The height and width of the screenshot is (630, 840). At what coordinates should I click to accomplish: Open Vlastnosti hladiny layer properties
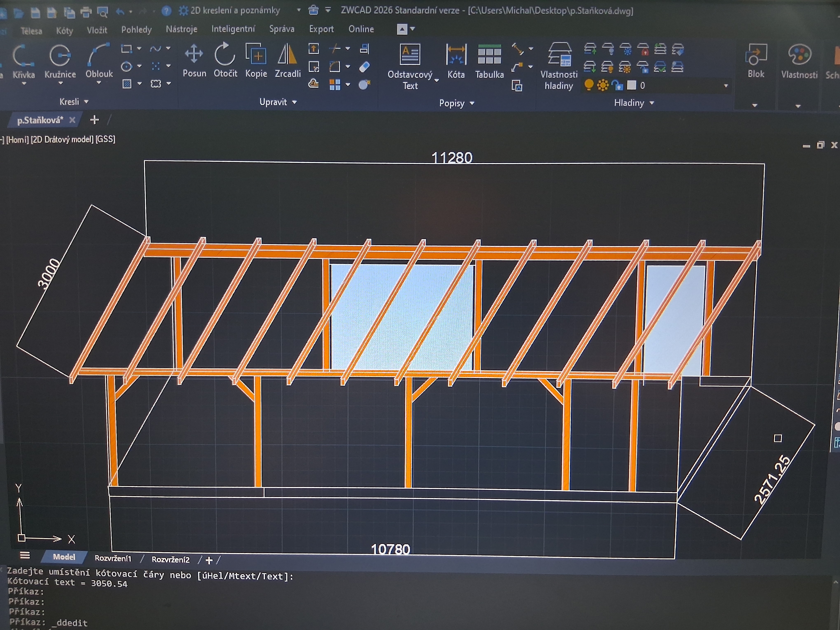pyautogui.click(x=559, y=66)
